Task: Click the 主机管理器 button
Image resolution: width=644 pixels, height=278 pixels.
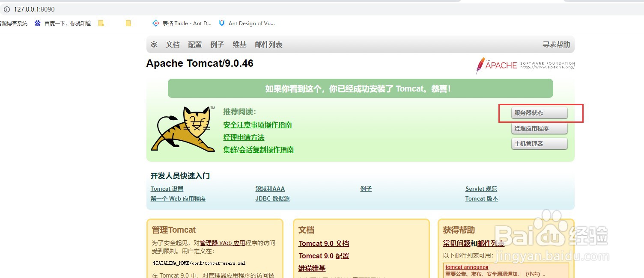Action: 540,144
